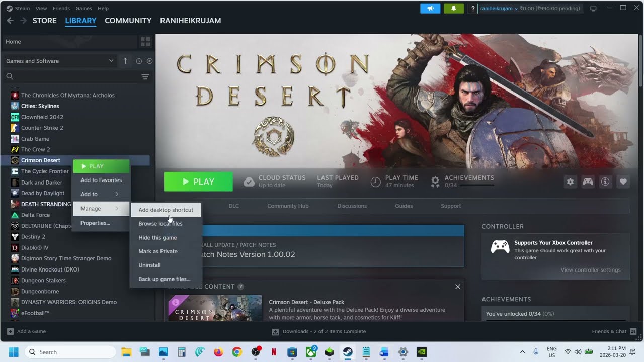Open Firefox from the taskbar
Image resolution: width=644 pixels, height=362 pixels.
[x=218, y=352]
